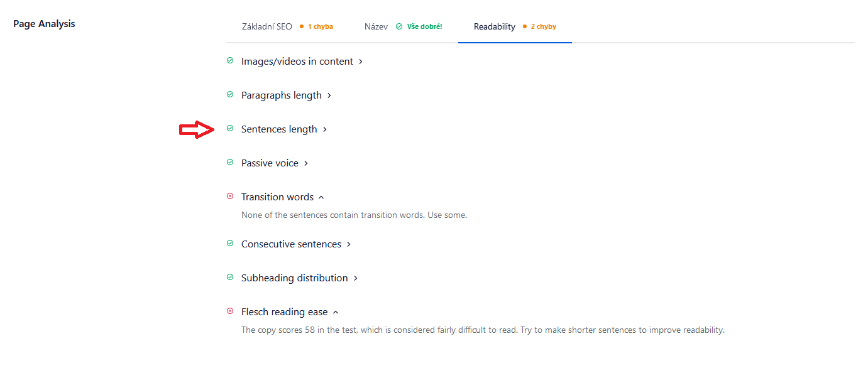Click green check icon beside Sentences length

pos(229,129)
